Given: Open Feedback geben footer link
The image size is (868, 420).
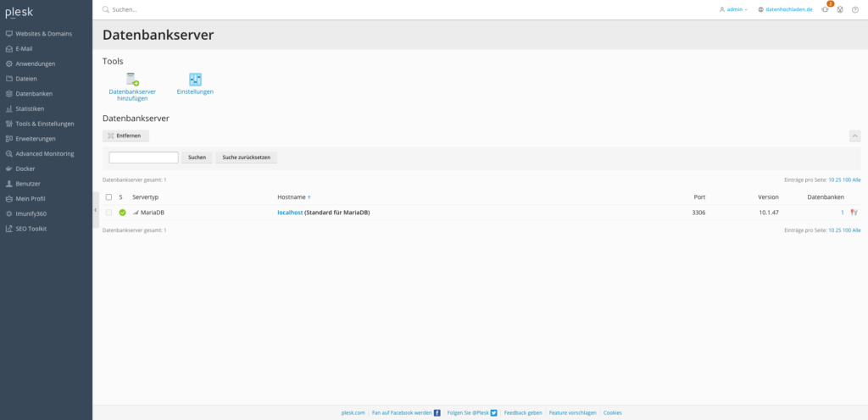Looking at the screenshot, I should (523, 413).
